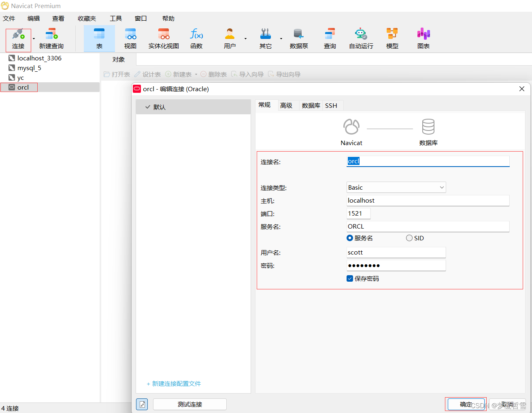Click Export Wizard (导出向导) action
The image size is (532, 413).
(284, 74)
